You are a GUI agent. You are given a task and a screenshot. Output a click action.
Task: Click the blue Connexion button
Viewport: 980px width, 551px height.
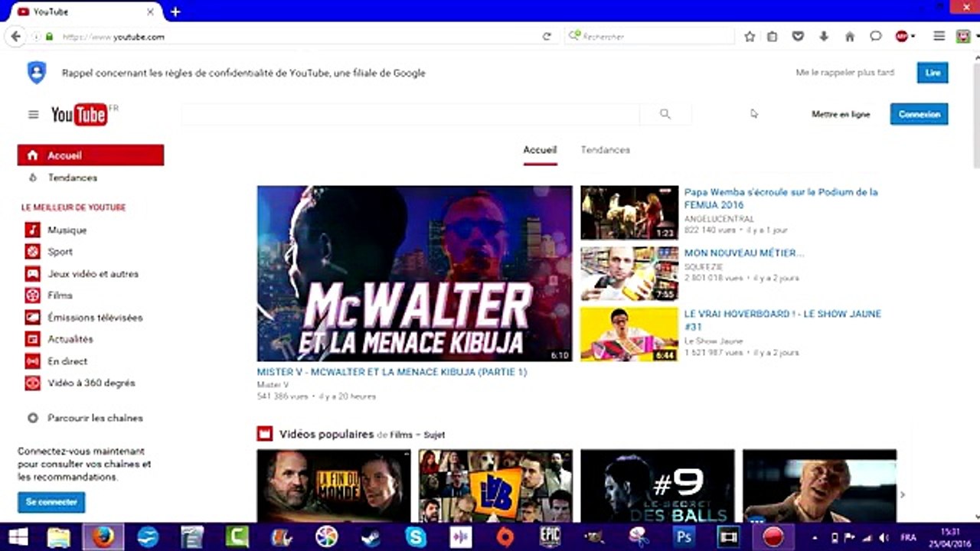919,114
